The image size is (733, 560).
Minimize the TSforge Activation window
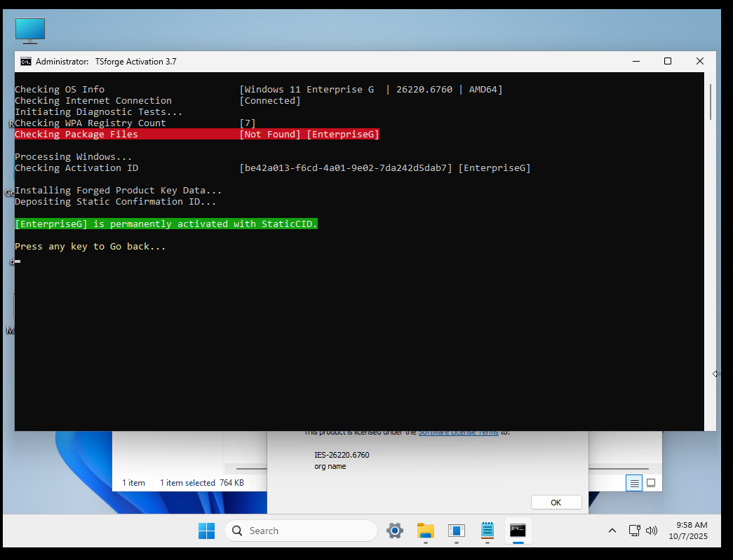click(636, 61)
